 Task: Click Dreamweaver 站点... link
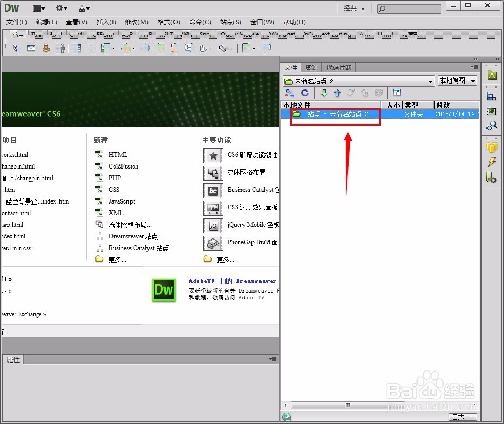pyautogui.click(x=135, y=236)
